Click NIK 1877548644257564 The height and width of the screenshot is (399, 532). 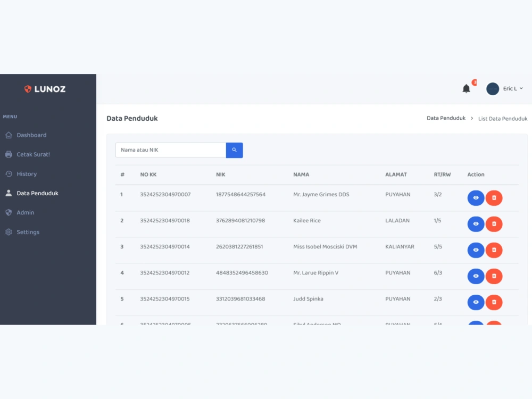(x=240, y=195)
